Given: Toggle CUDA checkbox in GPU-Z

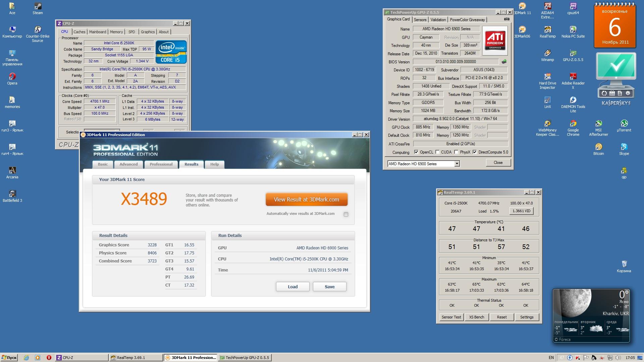Looking at the screenshot, I should tap(437, 152).
